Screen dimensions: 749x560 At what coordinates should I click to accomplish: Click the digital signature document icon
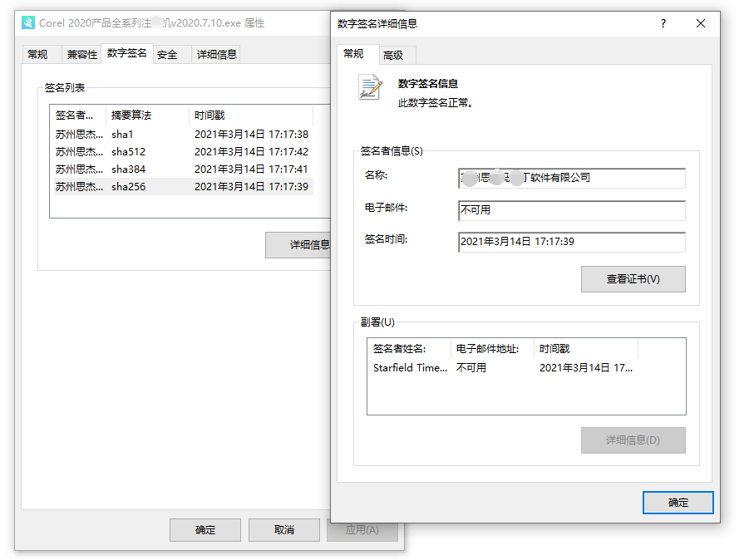coord(371,87)
